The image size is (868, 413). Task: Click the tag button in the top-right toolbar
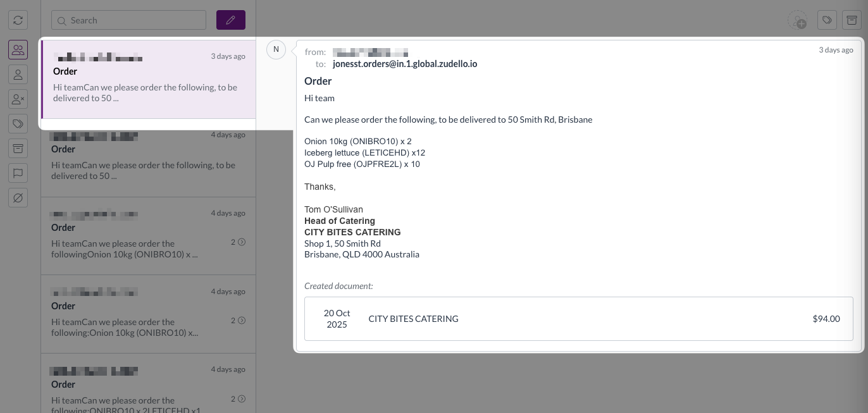coord(827,20)
